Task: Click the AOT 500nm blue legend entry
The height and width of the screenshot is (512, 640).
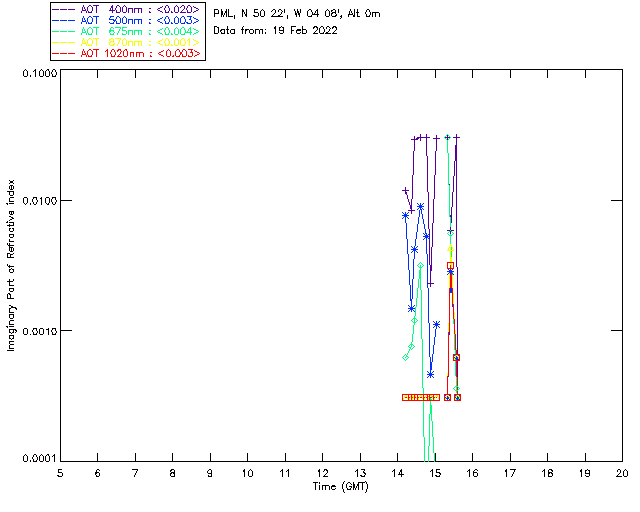Action: pyautogui.click(x=127, y=20)
